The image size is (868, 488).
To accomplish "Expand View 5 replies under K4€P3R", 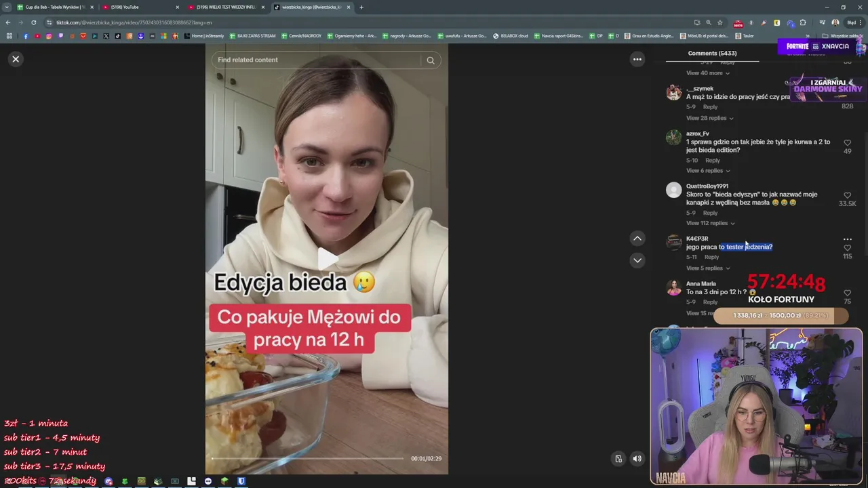I will click(x=708, y=268).
